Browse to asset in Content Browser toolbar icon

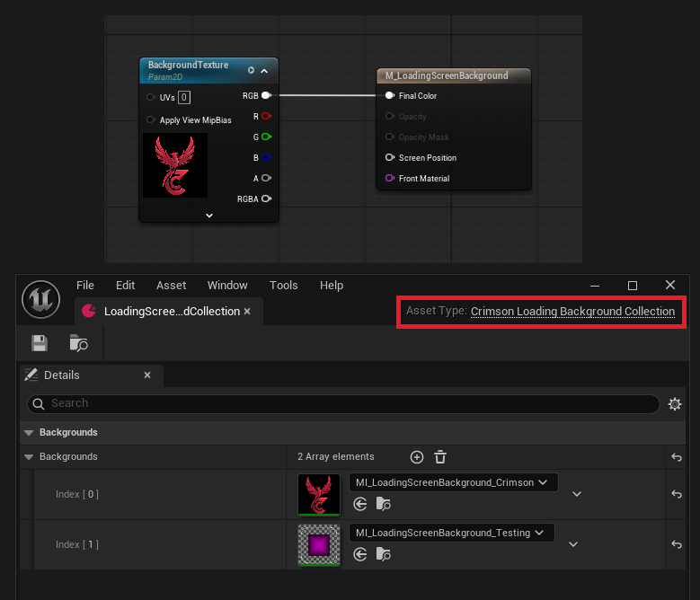78,343
